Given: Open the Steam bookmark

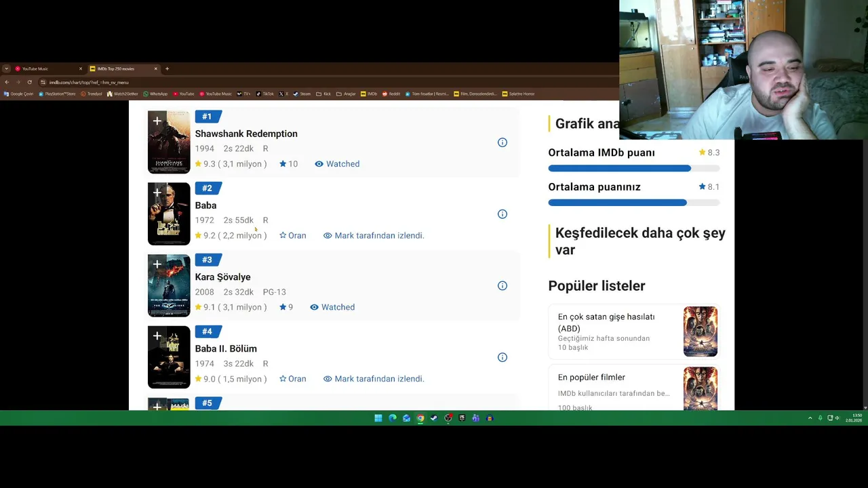Looking at the screenshot, I should tap(302, 94).
